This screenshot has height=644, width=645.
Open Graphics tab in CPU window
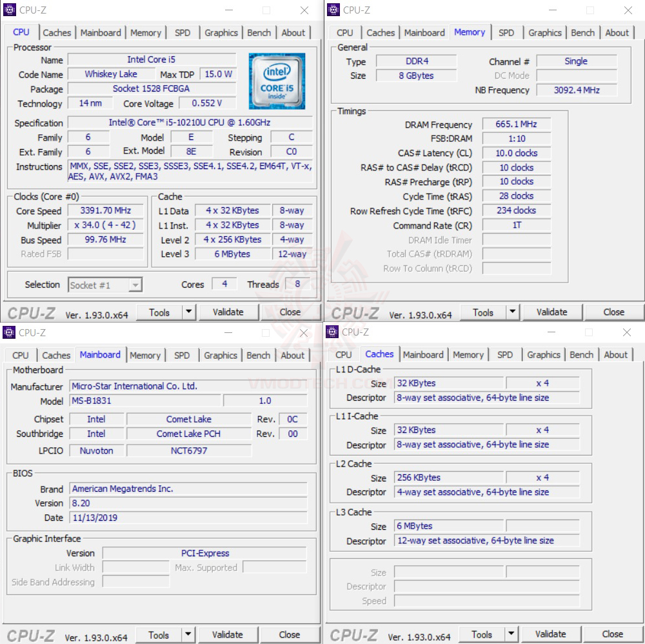[221, 32]
